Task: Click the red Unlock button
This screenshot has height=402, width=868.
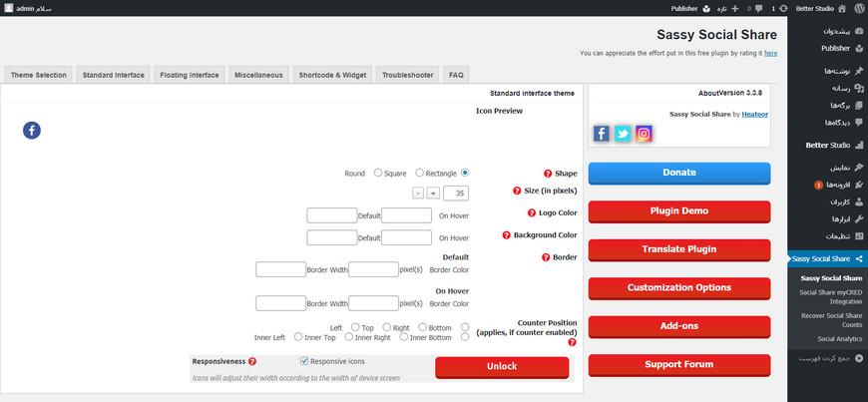Action: click(502, 367)
